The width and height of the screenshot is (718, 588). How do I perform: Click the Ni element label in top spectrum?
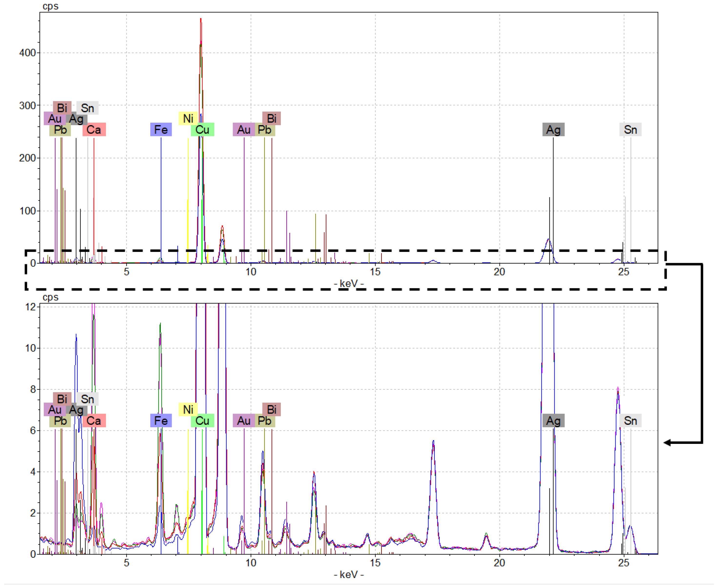coord(188,119)
